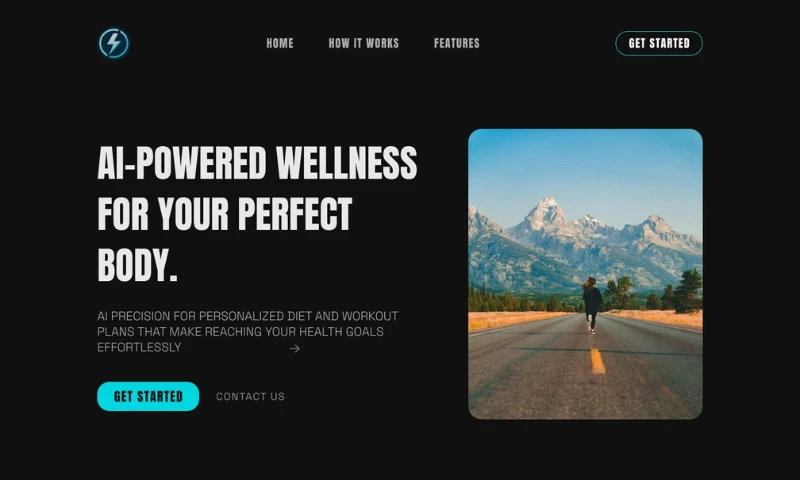Click the hero photo of the road
Screen dimensions: 800x480
[x=585, y=274]
